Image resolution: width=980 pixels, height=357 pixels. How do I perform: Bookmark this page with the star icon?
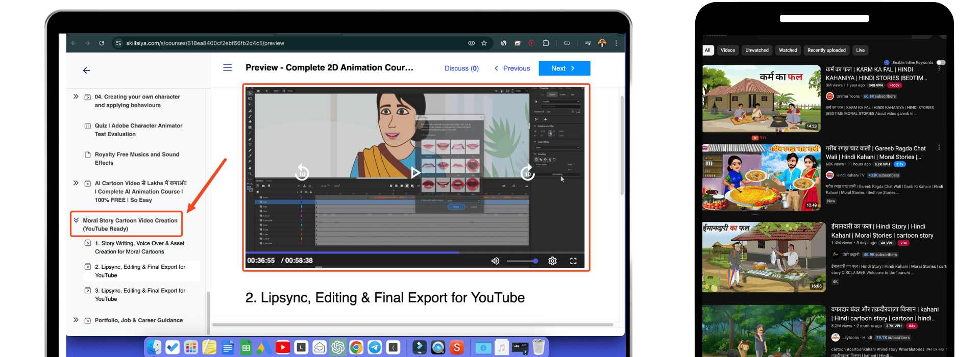pos(484,43)
